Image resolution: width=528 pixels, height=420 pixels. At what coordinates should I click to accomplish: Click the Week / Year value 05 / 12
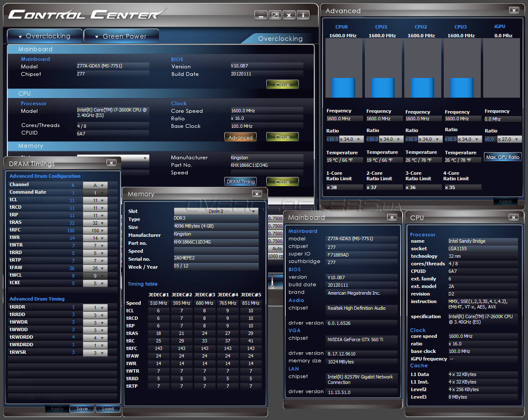pos(216,266)
